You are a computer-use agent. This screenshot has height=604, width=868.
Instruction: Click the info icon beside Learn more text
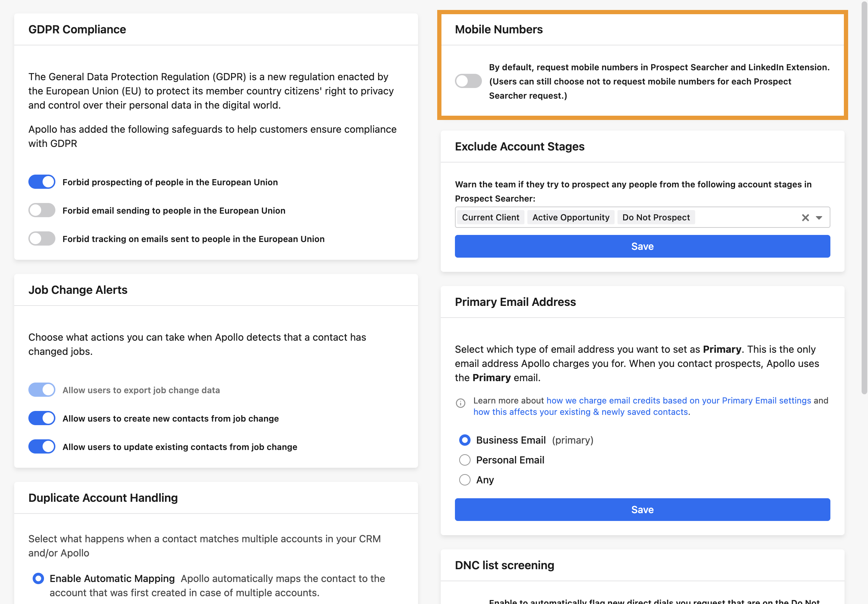[460, 403]
